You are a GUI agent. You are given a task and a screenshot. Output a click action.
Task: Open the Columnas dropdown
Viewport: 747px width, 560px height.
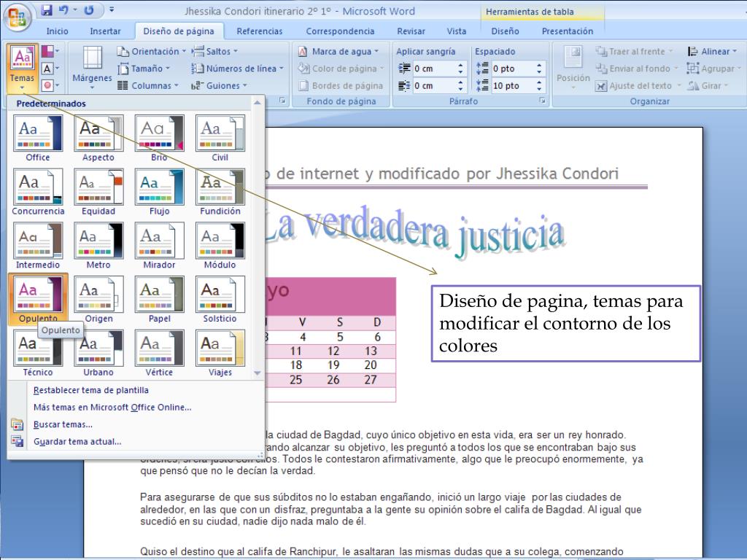(147, 86)
